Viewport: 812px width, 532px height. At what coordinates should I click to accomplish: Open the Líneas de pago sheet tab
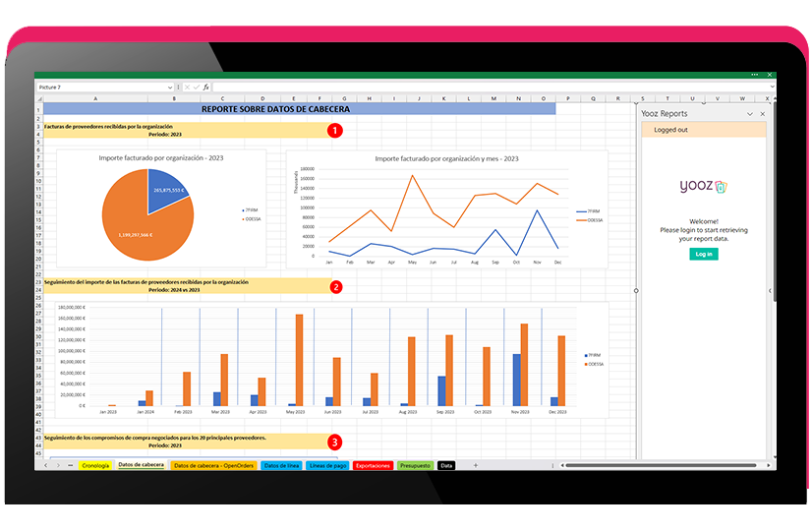327,466
